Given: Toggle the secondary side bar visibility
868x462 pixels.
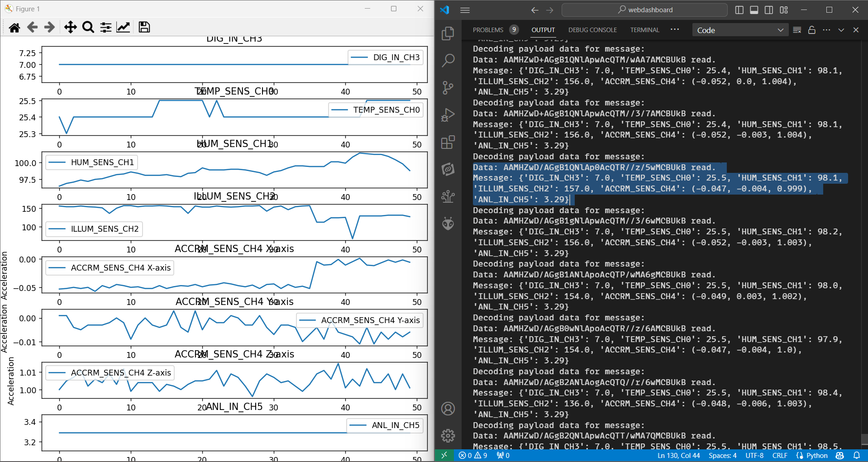Looking at the screenshot, I should (769, 10).
